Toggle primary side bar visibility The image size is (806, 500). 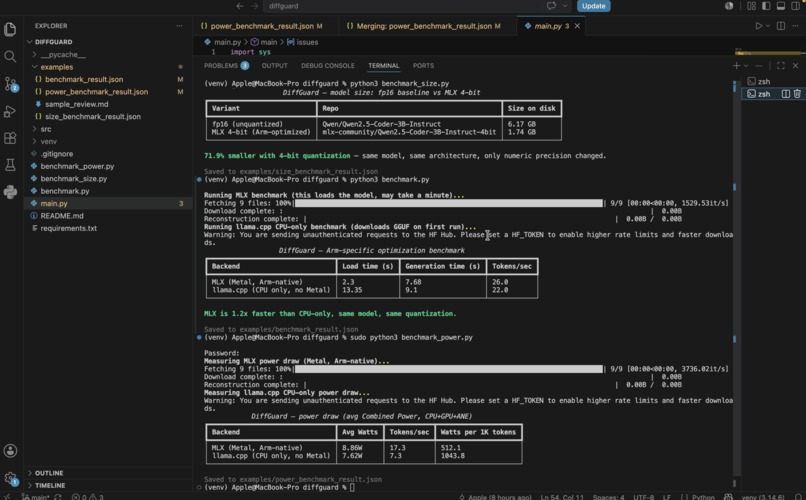coord(766,6)
